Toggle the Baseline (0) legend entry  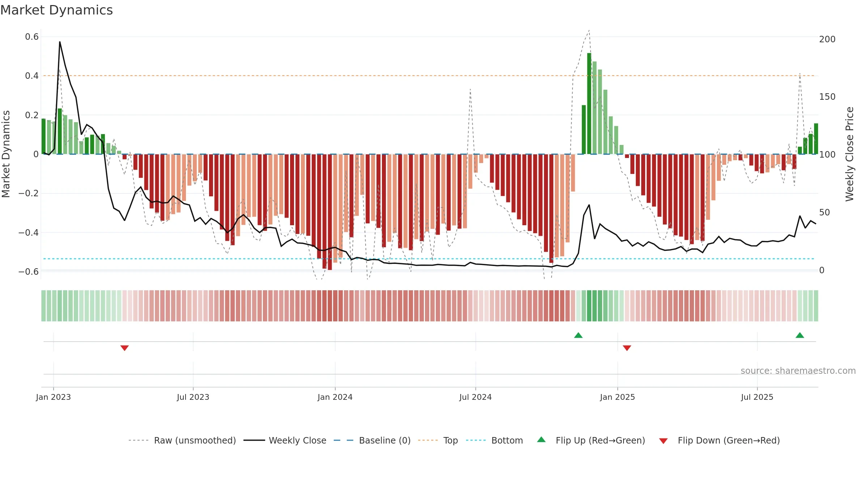point(372,440)
